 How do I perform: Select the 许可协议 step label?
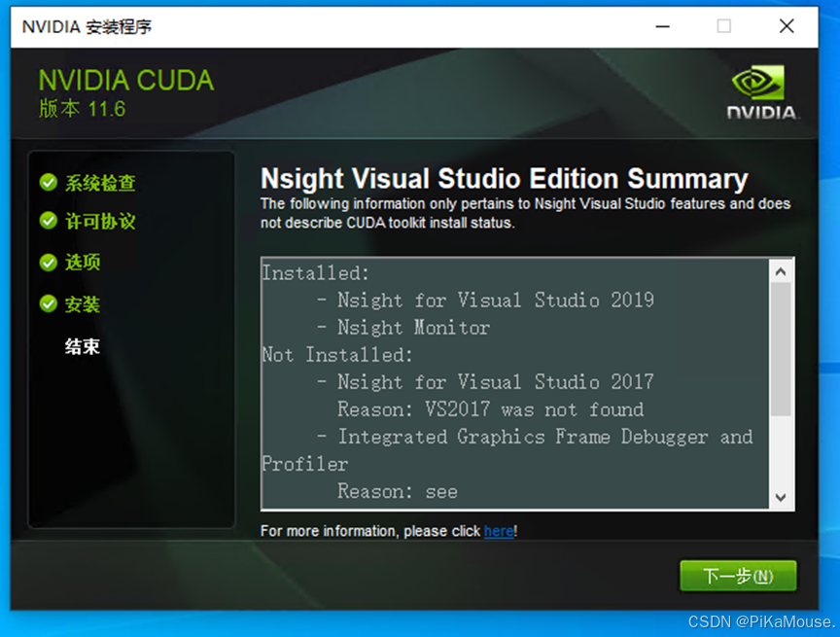(x=100, y=221)
